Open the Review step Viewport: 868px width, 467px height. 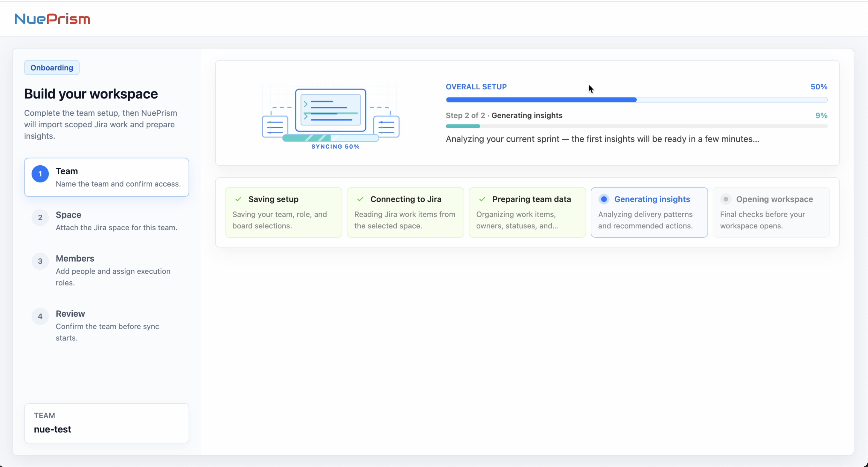(x=106, y=326)
